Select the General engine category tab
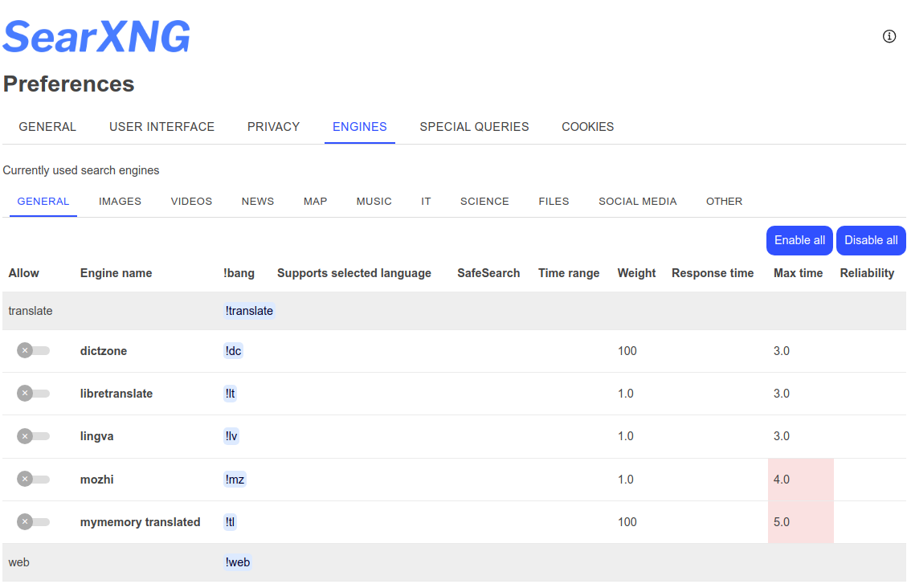Image resolution: width=907 pixels, height=588 pixels. [43, 201]
